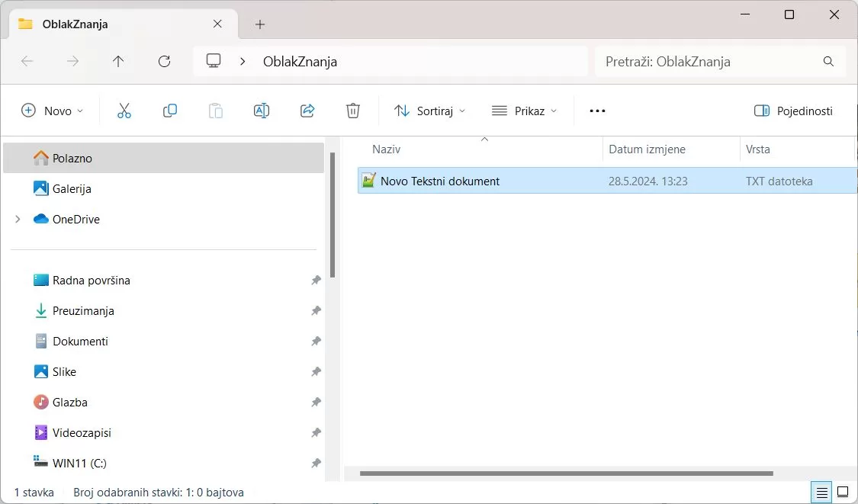Click the Cut scissors icon
The height and width of the screenshot is (504, 858).
pos(124,111)
